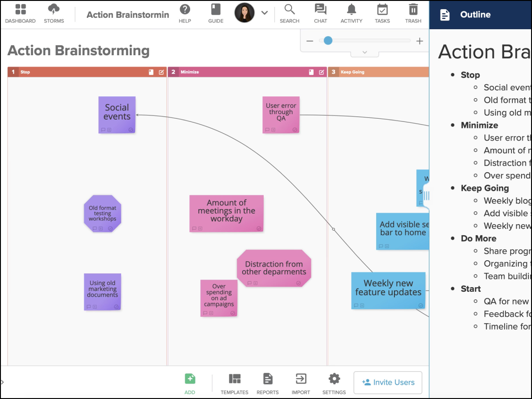Edit the Stop section header

pyautogui.click(x=161, y=72)
